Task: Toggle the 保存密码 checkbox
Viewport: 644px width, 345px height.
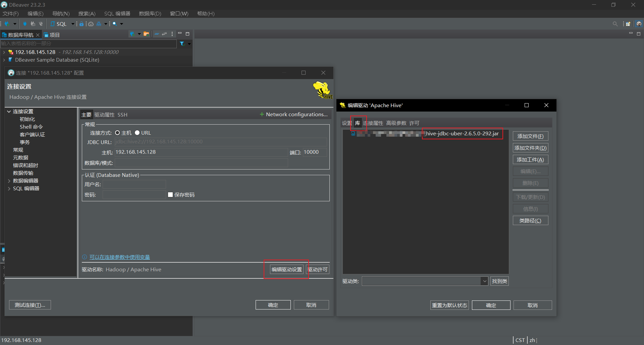Action: 170,195
